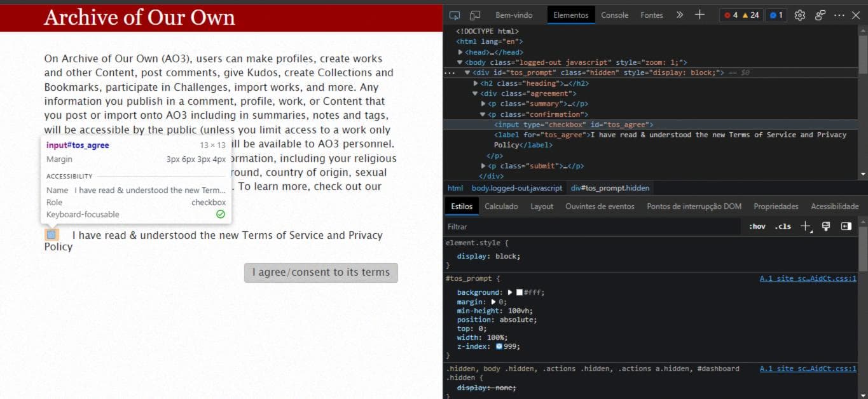
Task: Click first A.1 site stylesheet link beside #tos_prompt
Action: (x=808, y=278)
